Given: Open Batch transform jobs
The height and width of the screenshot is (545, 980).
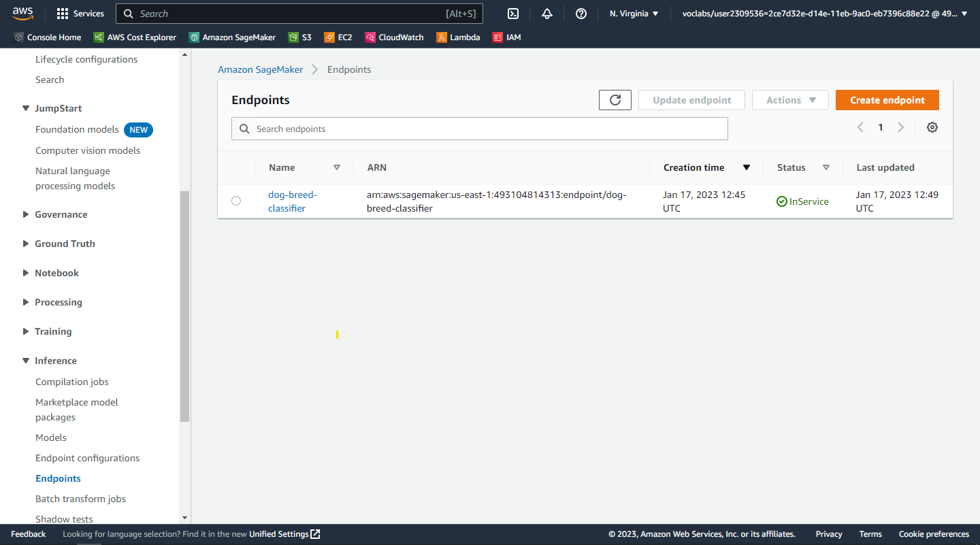Looking at the screenshot, I should pyautogui.click(x=80, y=499).
